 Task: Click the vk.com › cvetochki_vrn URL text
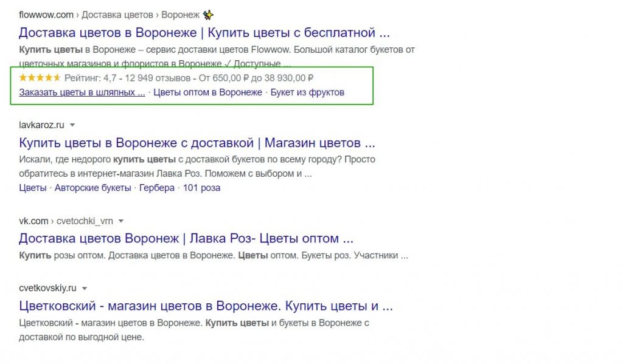click(x=66, y=221)
